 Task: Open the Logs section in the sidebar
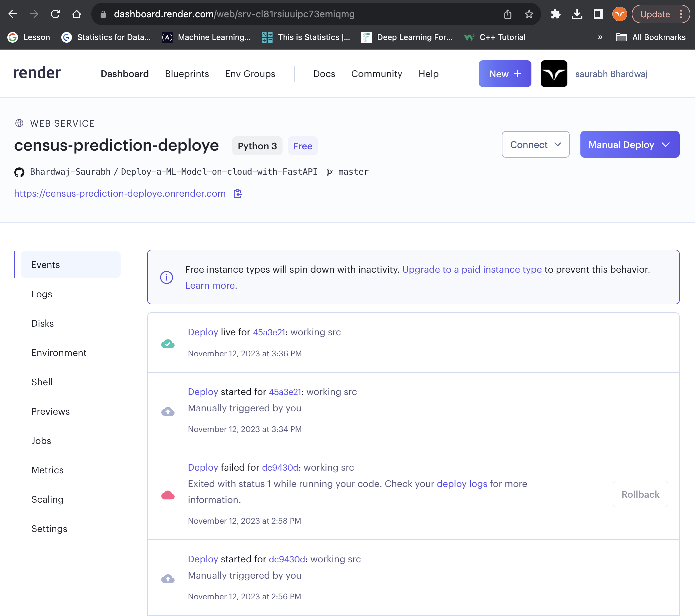click(x=42, y=294)
